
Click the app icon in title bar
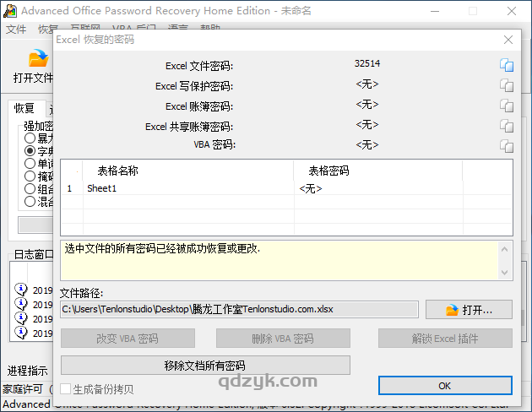click(x=9, y=11)
